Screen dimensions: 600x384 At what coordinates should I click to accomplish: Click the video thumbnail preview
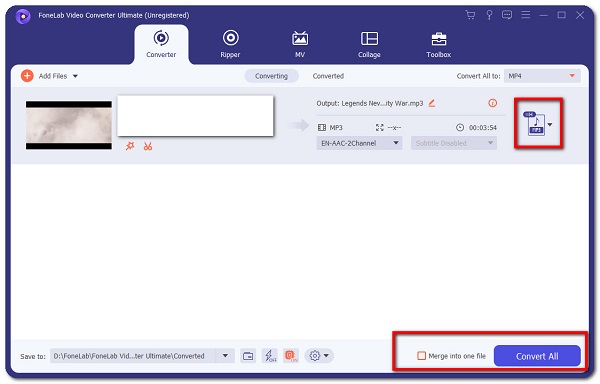point(69,125)
